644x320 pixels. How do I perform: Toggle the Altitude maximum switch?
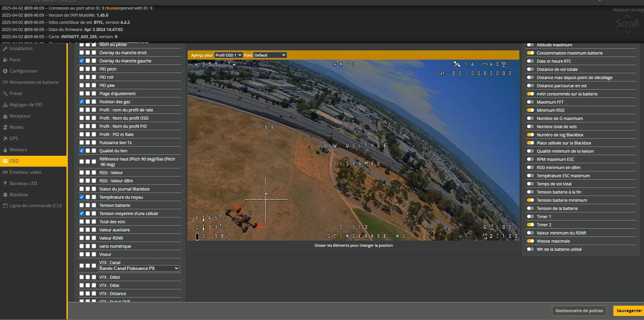coord(530,45)
